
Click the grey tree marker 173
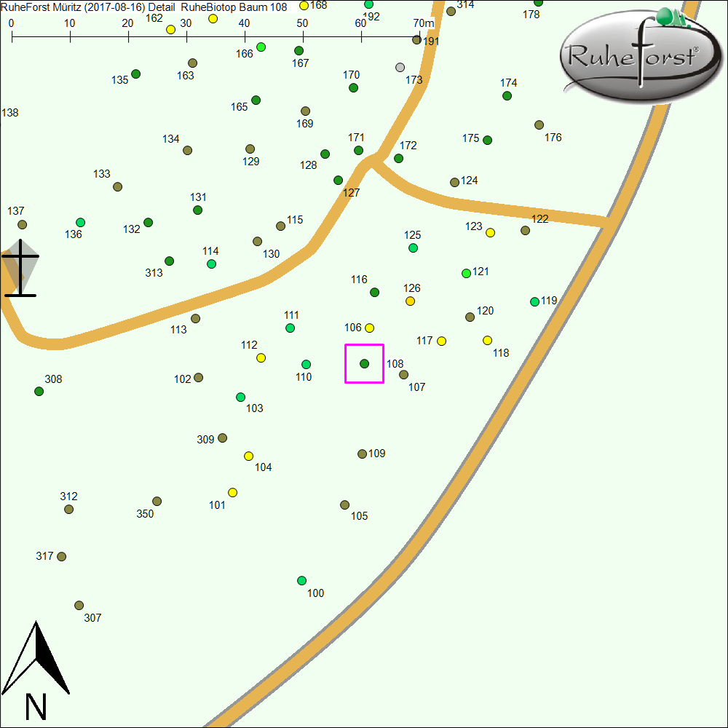[x=400, y=68]
